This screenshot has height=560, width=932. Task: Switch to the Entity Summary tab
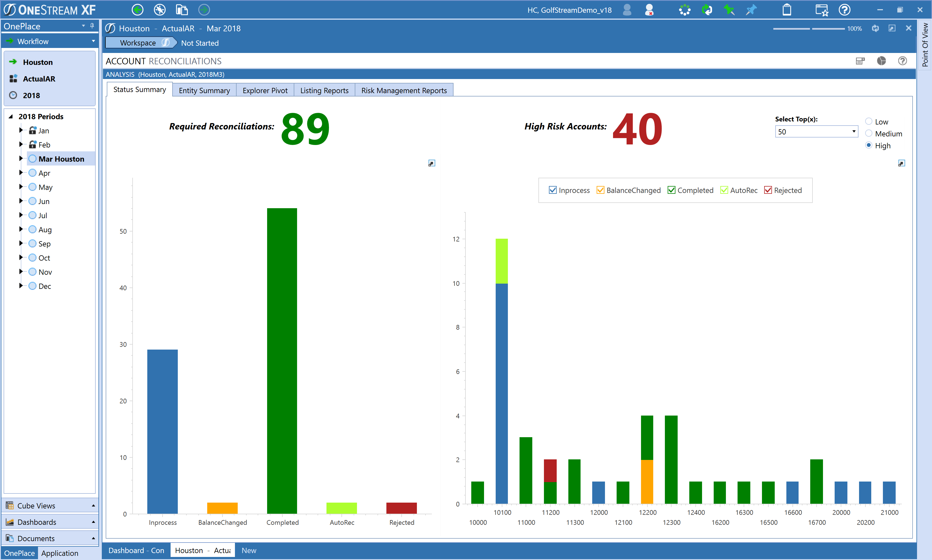(204, 91)
